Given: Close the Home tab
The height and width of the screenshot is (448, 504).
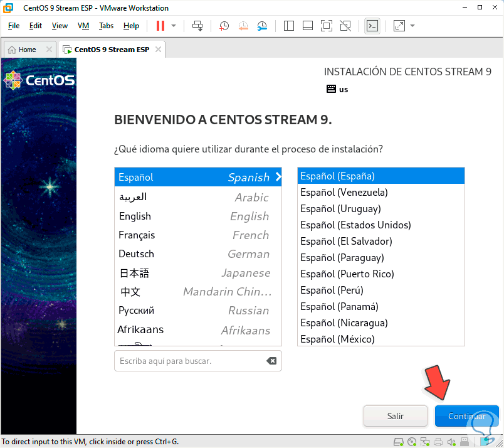Looking at the screenshot, I should [49, 49].
